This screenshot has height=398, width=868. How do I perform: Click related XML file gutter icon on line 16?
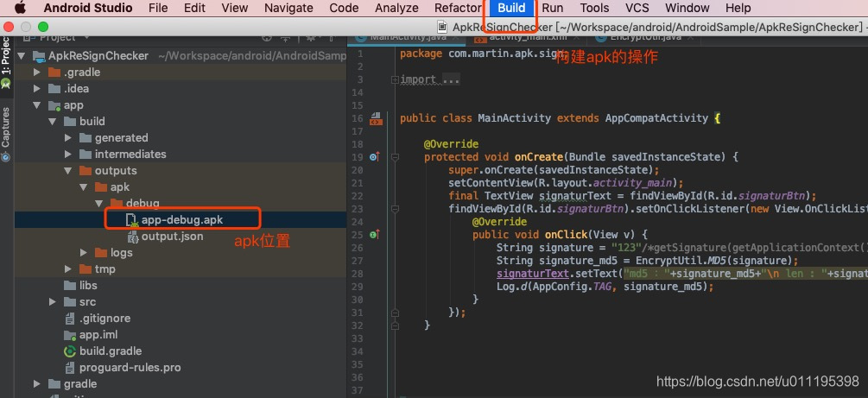[376, 118]
